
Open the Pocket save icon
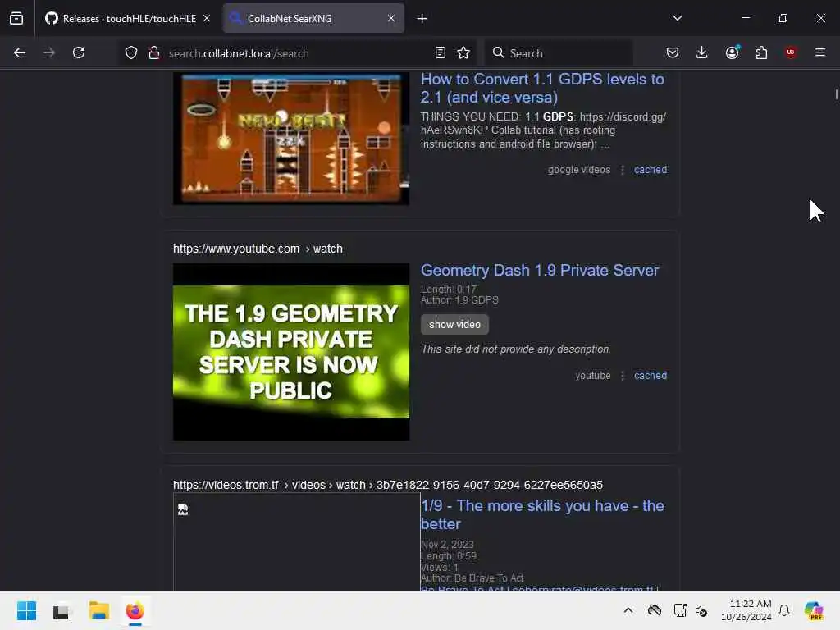tap(673, 53)
